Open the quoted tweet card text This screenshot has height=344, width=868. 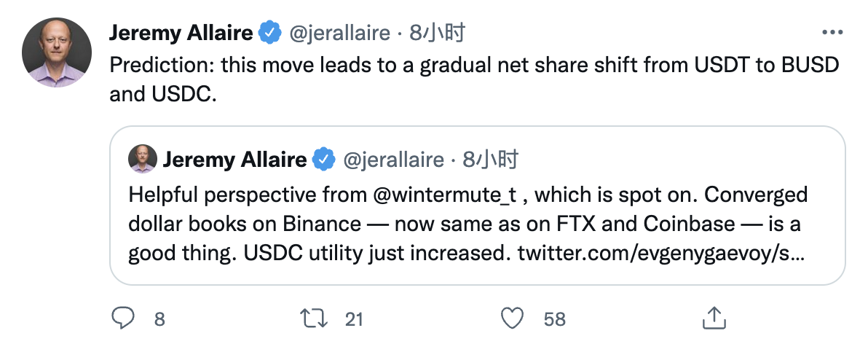[x=468, y=224]
